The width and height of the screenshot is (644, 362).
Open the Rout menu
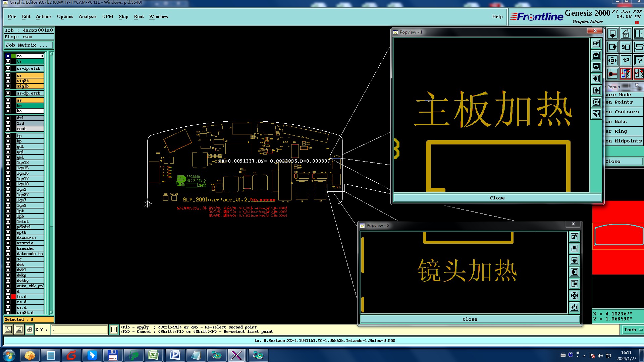tap(139, 16)
